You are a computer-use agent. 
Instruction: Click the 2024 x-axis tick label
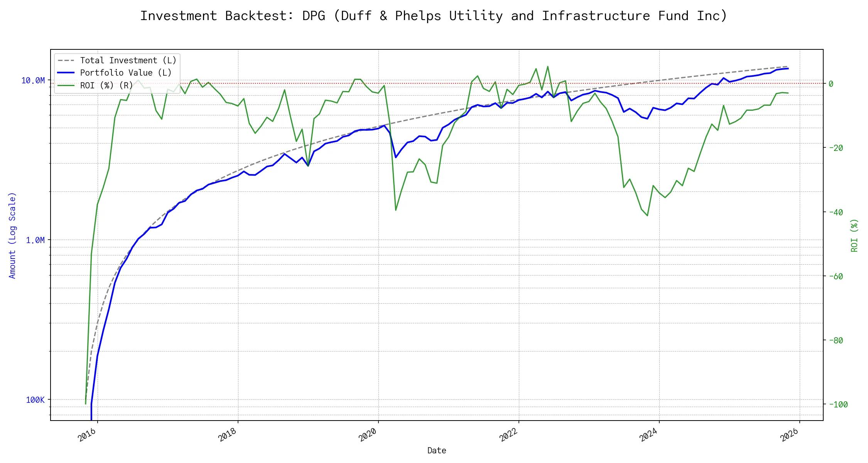[649, 435]
